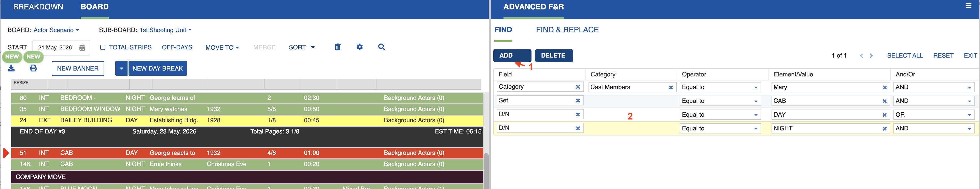The width and height of the screenshot is (980, 189).
Task: Open the Sort dropdown
Action: pyautogui.click(x=302, y=47)
